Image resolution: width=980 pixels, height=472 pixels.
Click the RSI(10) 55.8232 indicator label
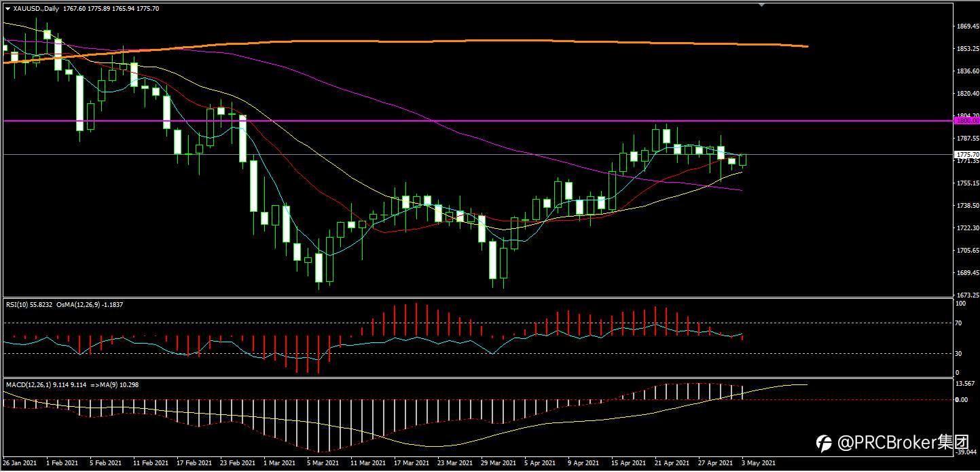point(29,304)
